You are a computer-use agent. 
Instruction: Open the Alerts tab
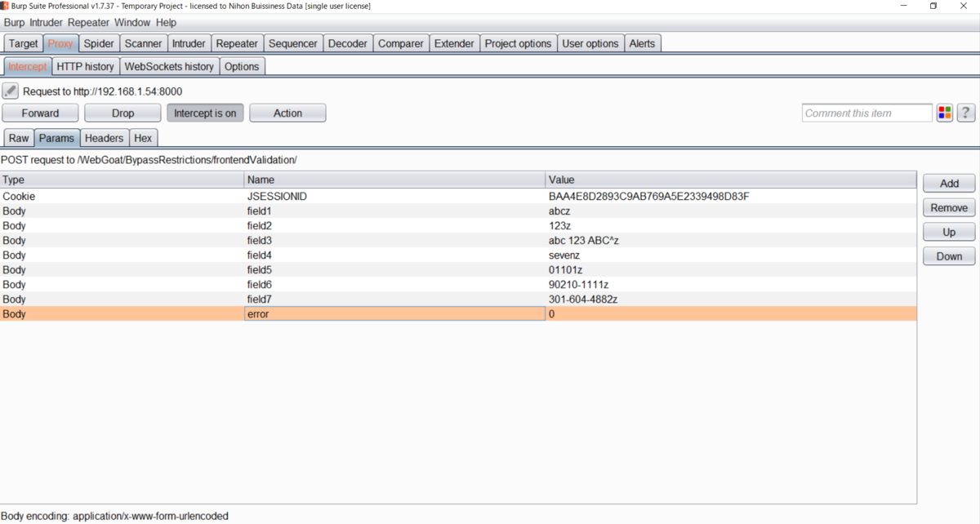tap(642, 43)
